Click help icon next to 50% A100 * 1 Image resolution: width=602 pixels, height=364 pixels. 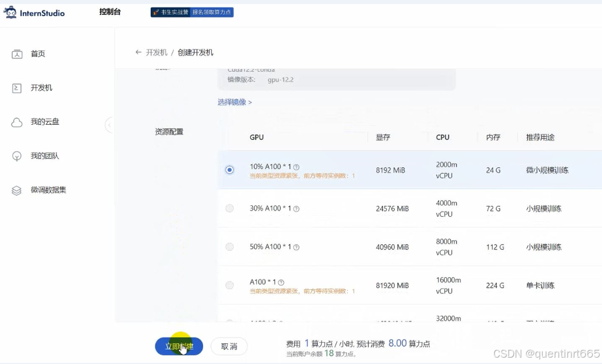(296, 247)
